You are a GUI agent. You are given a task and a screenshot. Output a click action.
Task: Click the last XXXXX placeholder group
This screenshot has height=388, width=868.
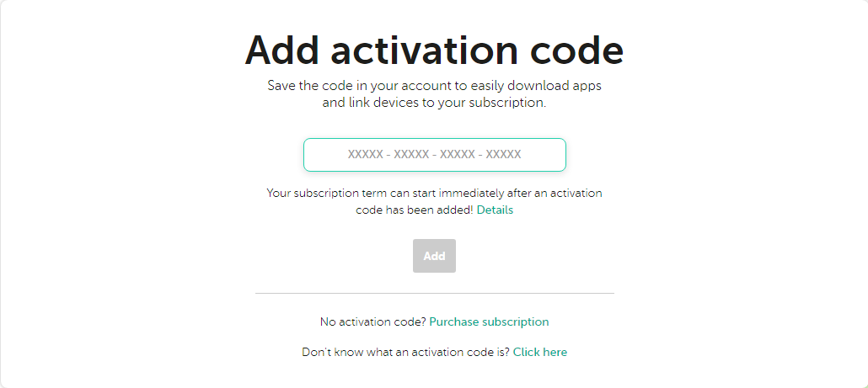click(503, 155)
